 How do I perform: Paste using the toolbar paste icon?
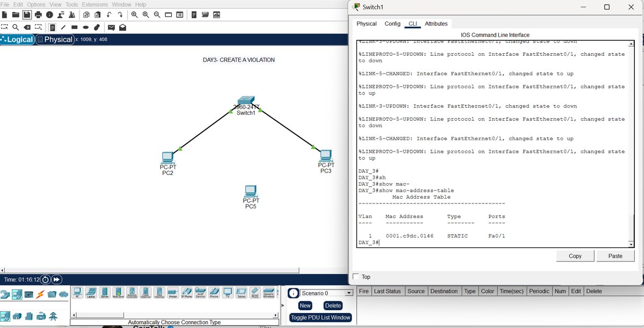pyautogui.click(x=97, y=14)
